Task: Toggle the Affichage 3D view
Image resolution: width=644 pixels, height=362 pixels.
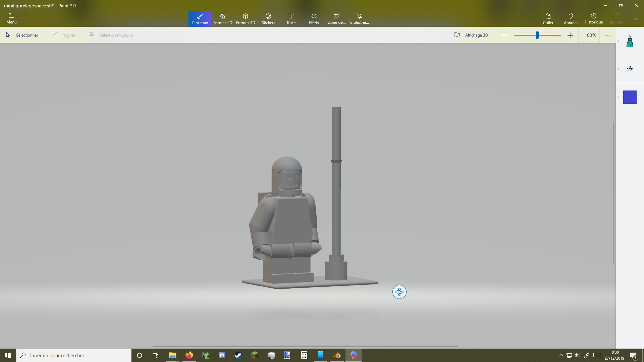Action: pyautogui.click(x=471, y=35)
